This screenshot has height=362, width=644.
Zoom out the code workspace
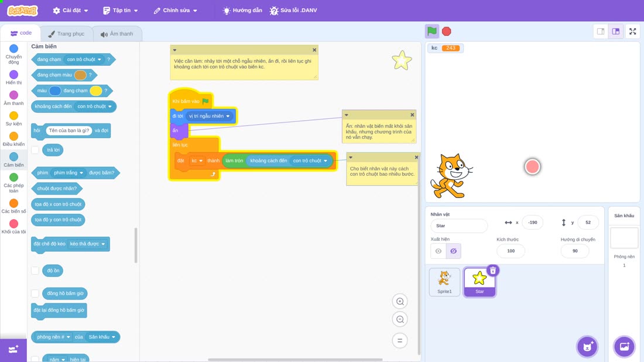pos(400,319)
